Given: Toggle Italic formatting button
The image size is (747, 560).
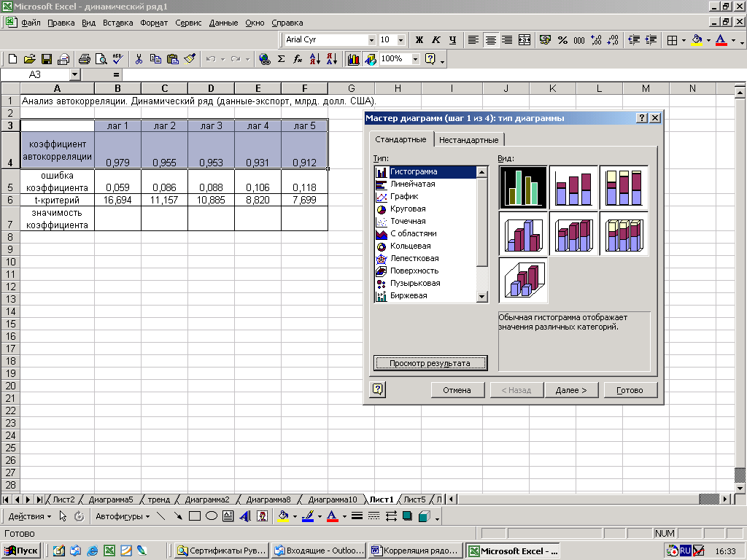Looking at the screenshot, I should (x=436, y=40).
